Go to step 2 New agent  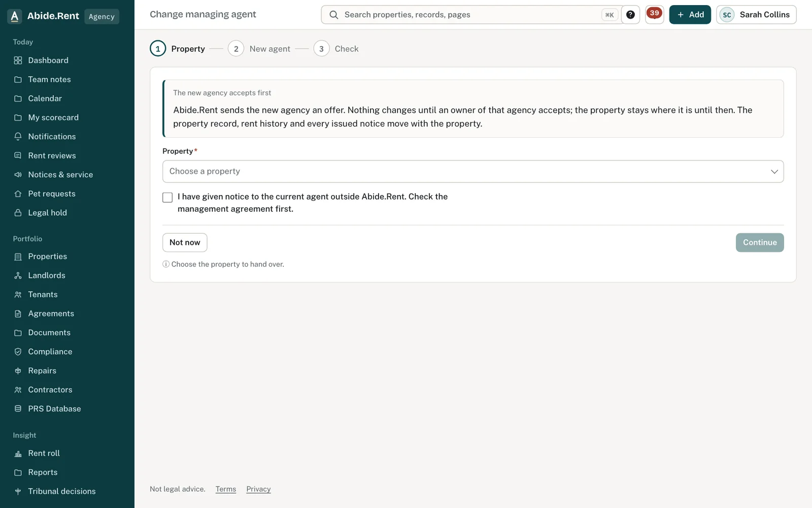pos(259,49)
